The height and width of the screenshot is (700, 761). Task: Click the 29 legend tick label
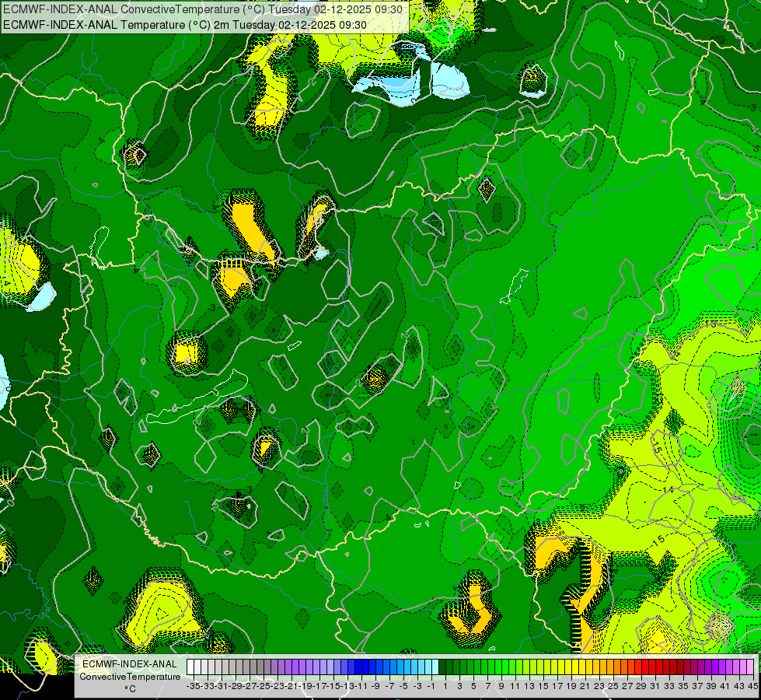click(x=641, y=687)
